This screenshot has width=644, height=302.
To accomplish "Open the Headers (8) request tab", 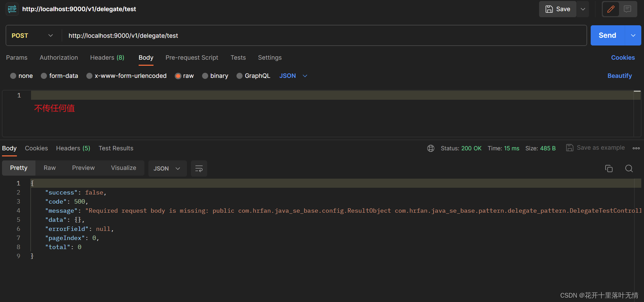I will coord(107,58).
